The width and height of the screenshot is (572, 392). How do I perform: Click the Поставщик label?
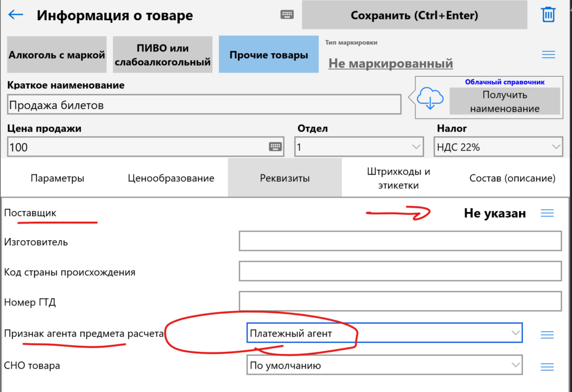click(30, 213)
